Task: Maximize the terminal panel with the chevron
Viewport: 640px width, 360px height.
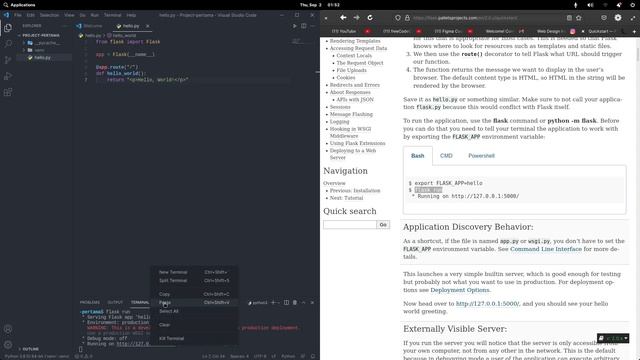Action: (304, 302)
